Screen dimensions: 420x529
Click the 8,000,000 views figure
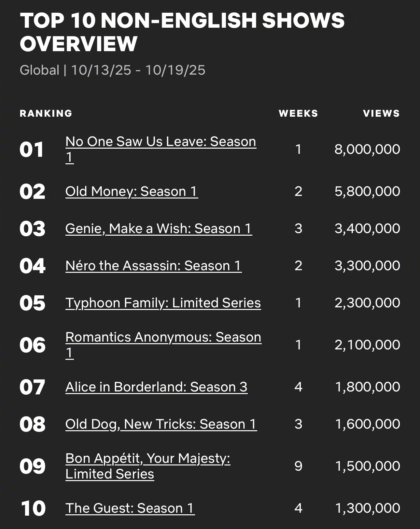pyautogui.click(x=367, y=149)
